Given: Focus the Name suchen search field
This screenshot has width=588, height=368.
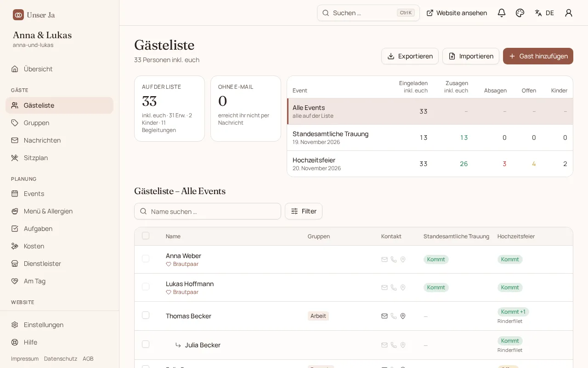Looking at the screenshot, I should [x=208, y=211].
